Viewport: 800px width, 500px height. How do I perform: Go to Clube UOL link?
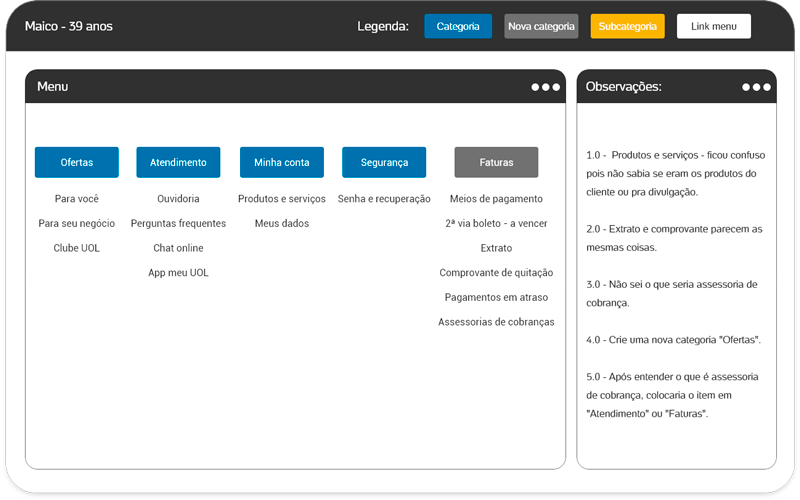click(77, 248)
